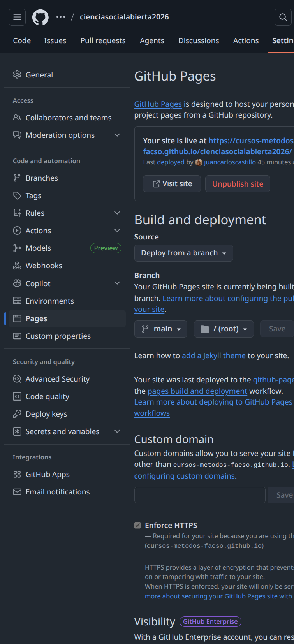Switch to the Pull requests tab
Viewport: 294px width, 644px height.
(x=103, y=40)
